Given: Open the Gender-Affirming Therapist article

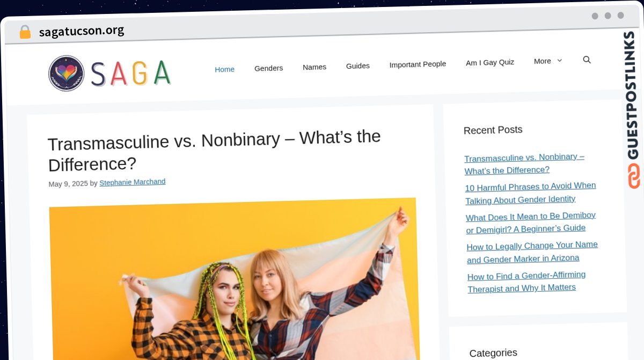Looking at the screenshot, I should (526, 282).
